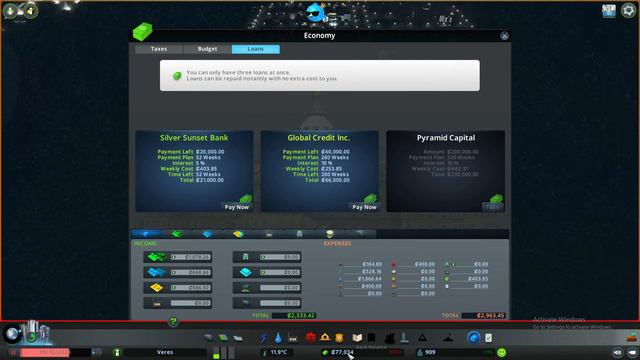Open the Landscaping tool menu

click(x=448, y=338)
